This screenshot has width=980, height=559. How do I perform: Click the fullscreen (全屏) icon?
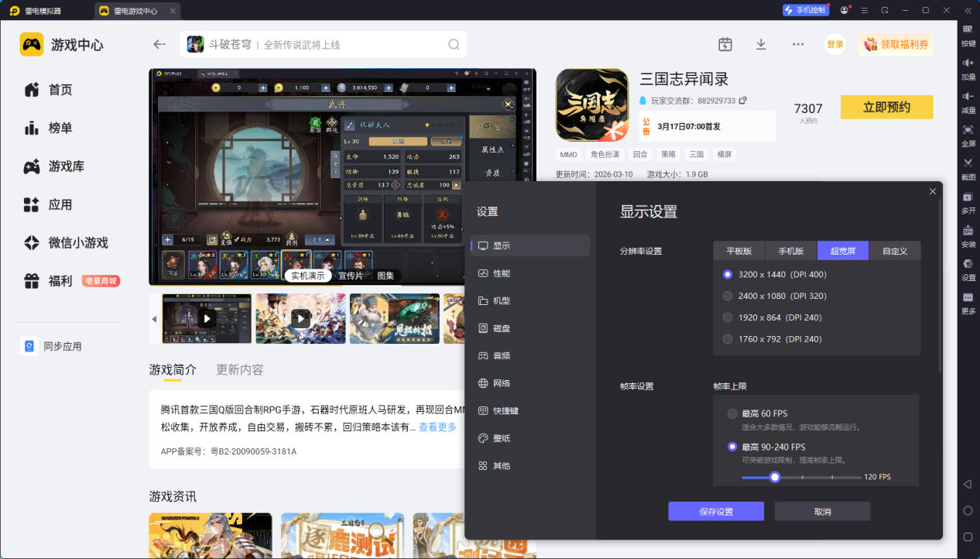pyautogui.click(x=968, y=129)
